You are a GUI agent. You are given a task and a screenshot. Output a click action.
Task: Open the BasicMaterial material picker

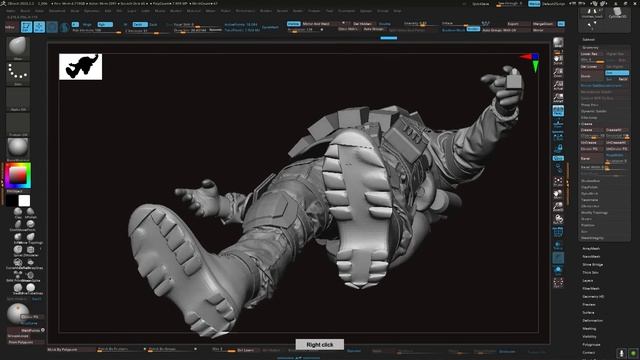pos(18,149)
